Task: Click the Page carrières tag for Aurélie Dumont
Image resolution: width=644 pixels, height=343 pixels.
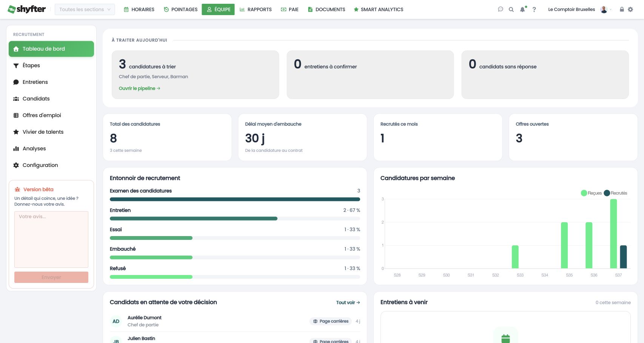Action: tap(330, 321)
